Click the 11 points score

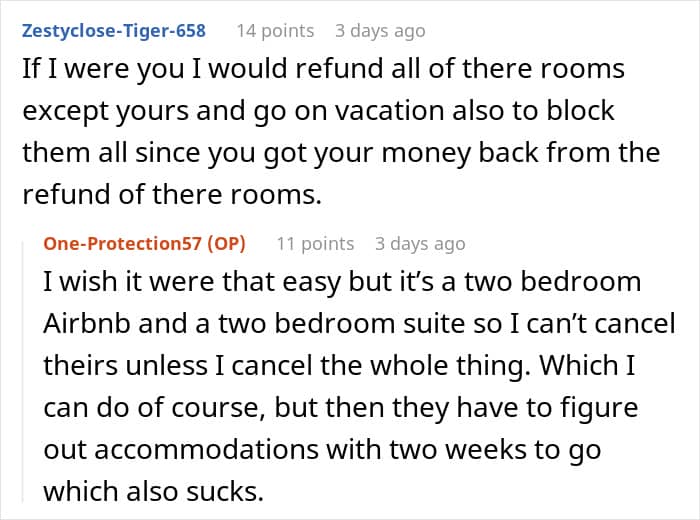tap(315, 244)
